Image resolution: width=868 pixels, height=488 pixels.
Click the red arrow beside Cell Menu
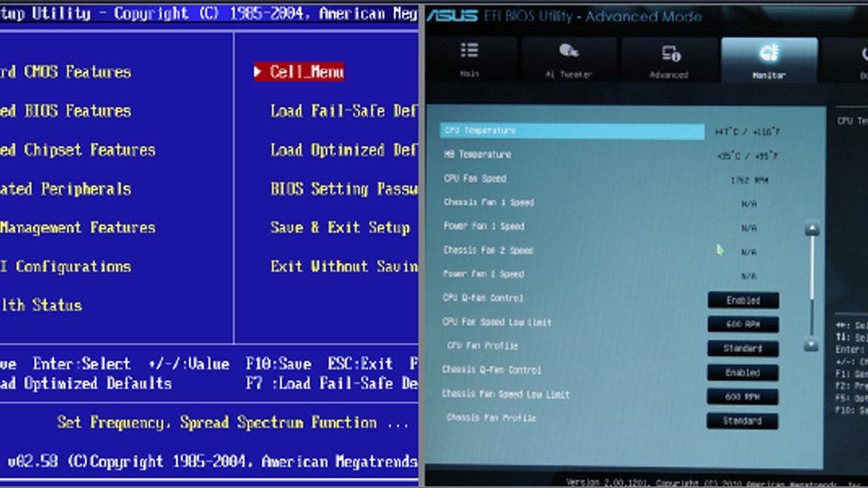258,73
